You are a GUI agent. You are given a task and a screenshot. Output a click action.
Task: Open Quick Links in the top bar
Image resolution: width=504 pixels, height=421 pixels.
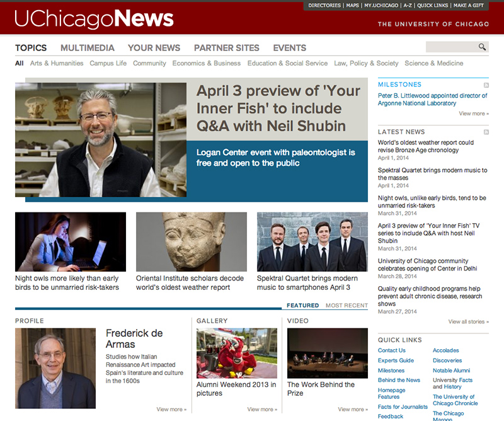tap(433, 6)
